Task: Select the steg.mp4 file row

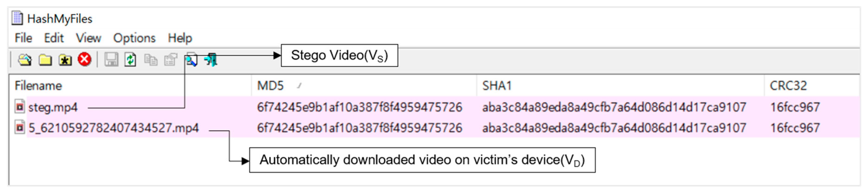Action: click(x=53, y=108)
